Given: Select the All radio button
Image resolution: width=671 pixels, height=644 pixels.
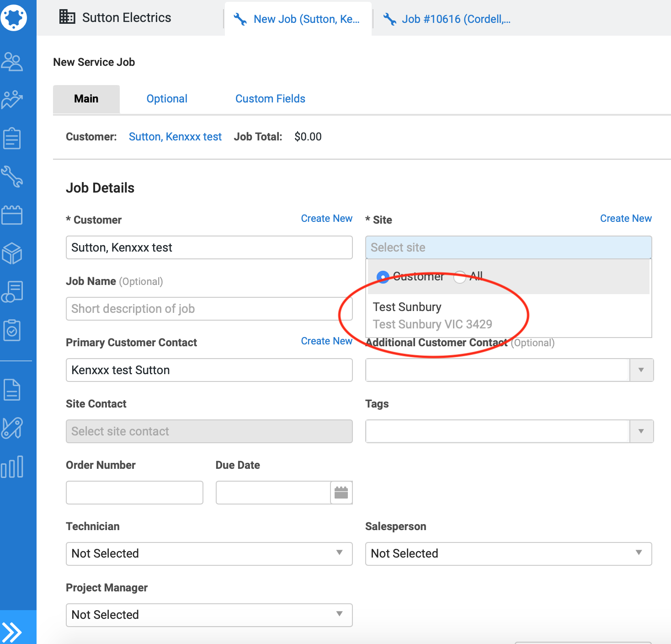Looking at the screenshot, I should pos(460,277).
